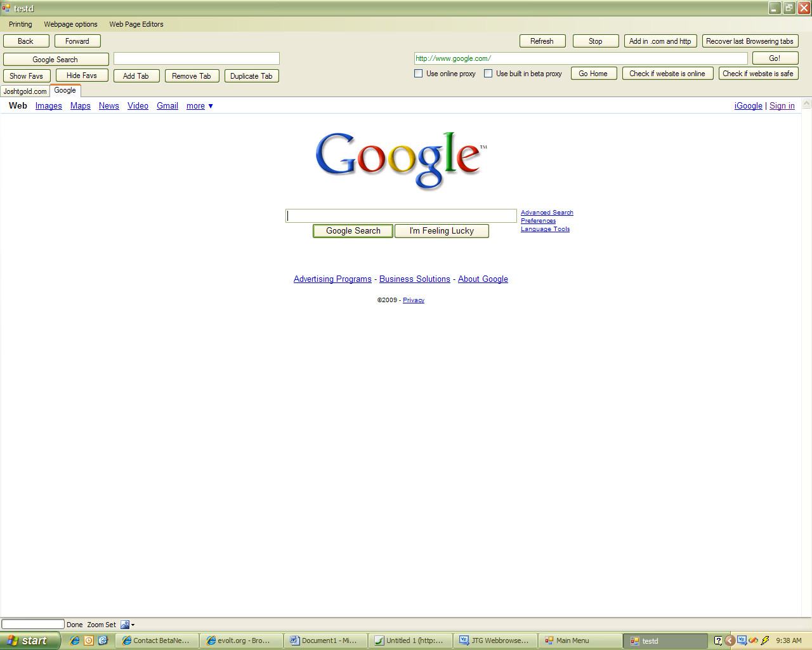Click Remove Tab button
The height and width of the screenshot is (650, 812).
click(x=192, y=76)
